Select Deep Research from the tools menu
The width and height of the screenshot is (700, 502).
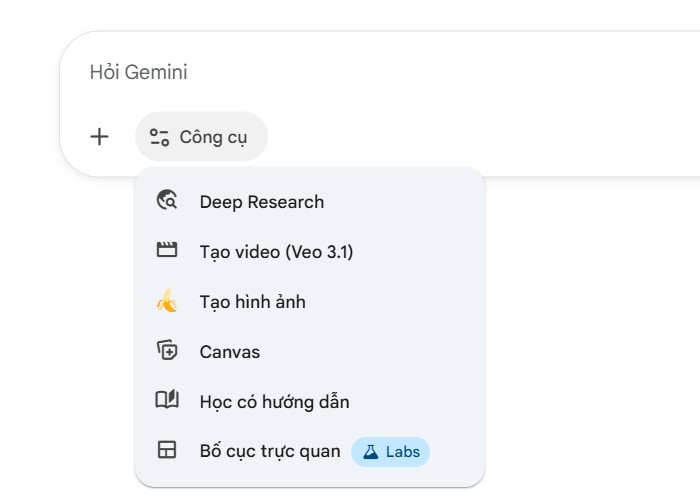click(x=262, y=202)
